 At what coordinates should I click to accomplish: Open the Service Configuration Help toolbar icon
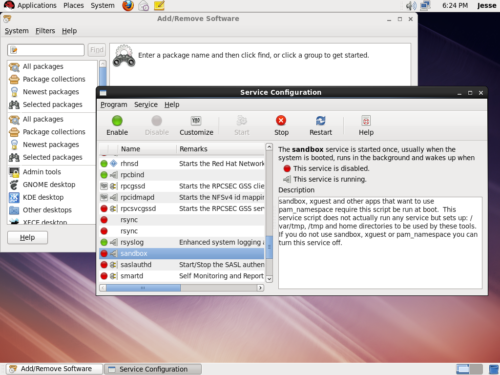(366, 125)
